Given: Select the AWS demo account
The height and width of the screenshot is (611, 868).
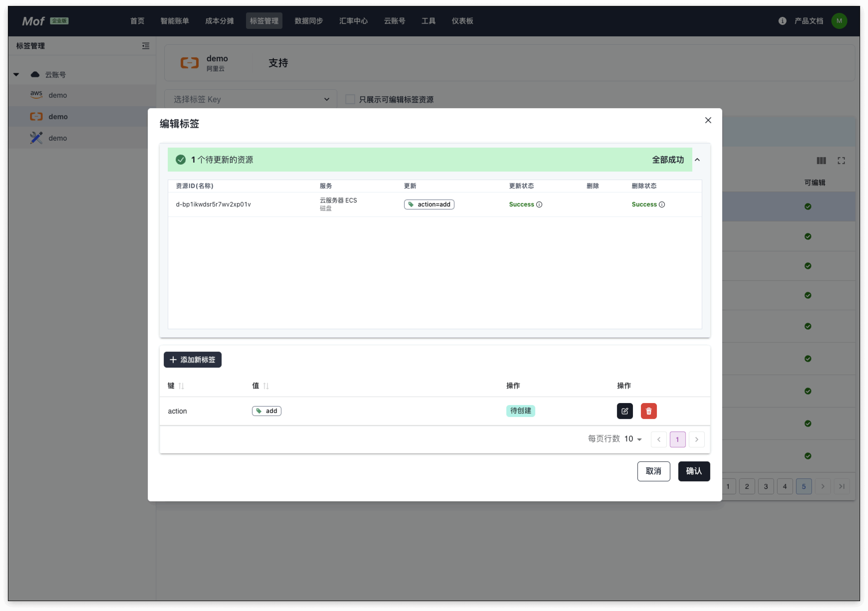Looking at the screenshot, I should tap(82, 95).
